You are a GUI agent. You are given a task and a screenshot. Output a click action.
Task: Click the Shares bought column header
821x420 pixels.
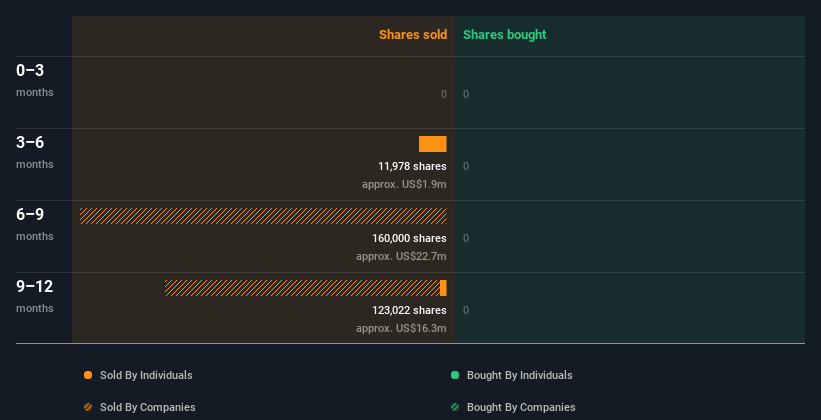[x=504, y=35]
